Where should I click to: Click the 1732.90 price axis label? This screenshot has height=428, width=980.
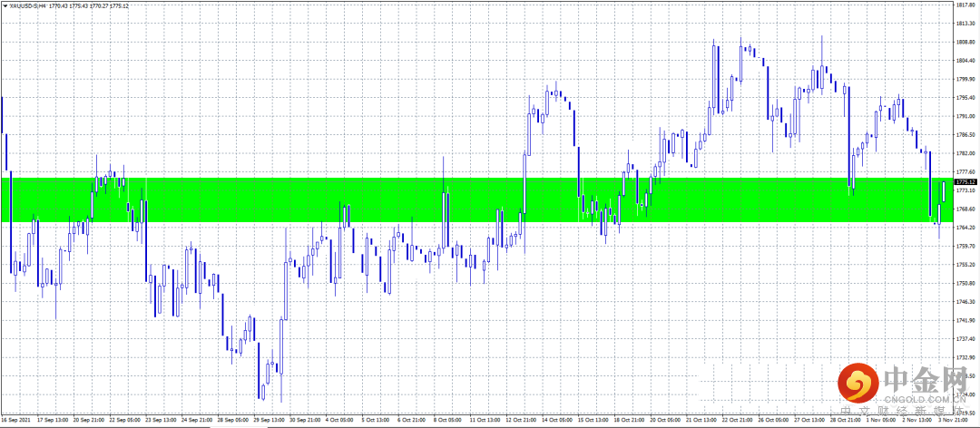[x=967, y=356]
